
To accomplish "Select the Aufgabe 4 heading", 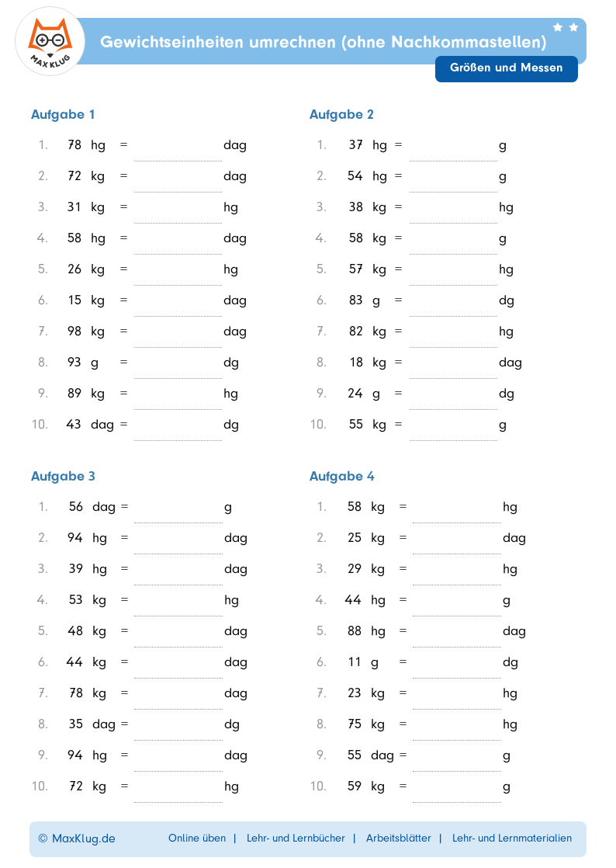I will (341, 476).
